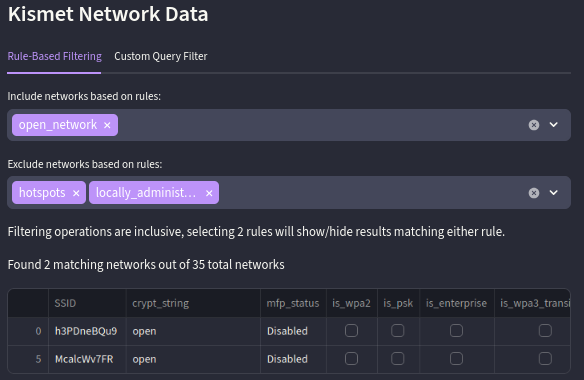
Task: Click the exclude rules input field
Action: coord(289,193)
